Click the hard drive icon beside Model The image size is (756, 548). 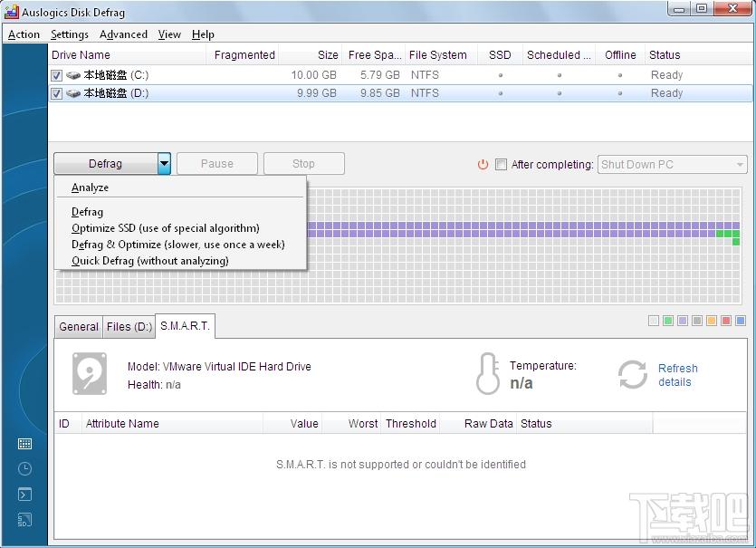click(x=90, y=373)
